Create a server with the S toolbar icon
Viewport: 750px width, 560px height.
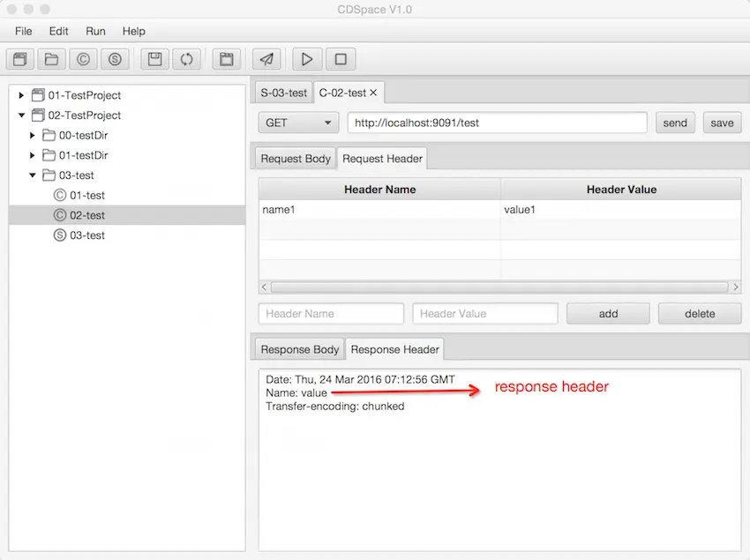(115, 59)
